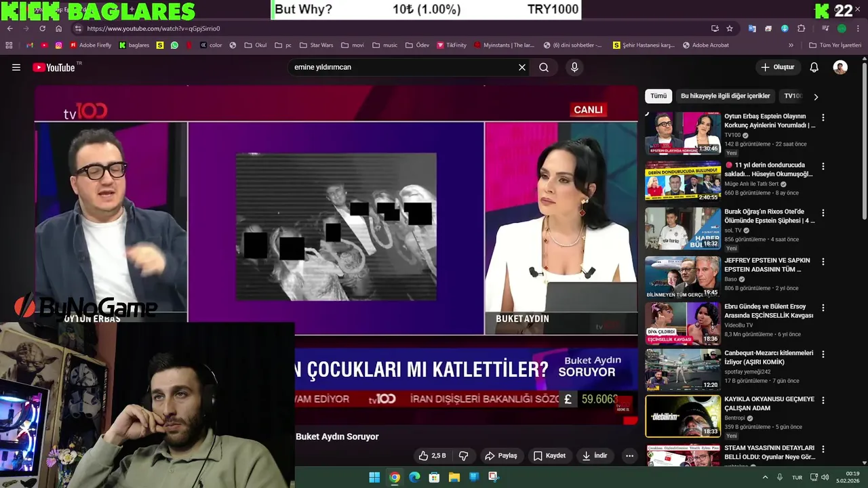Open the Instagram bookmark icon

click(58, 45)
